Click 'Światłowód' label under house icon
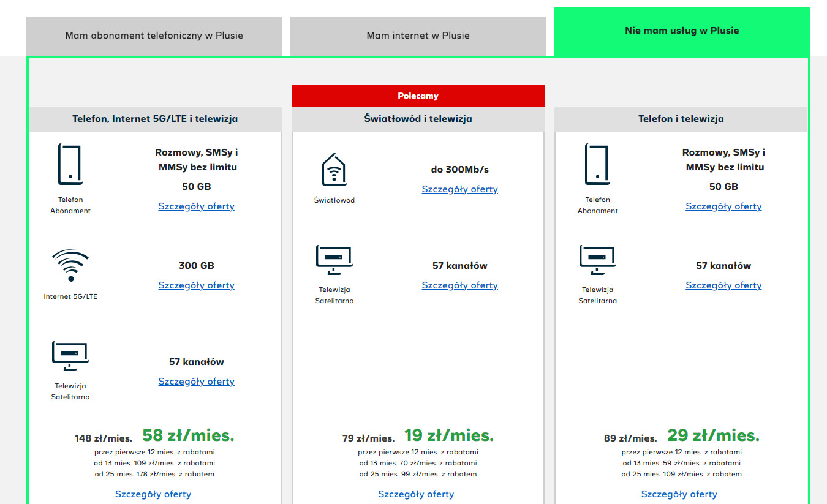Viewport: 827px width, 504px height. point(334,200)
